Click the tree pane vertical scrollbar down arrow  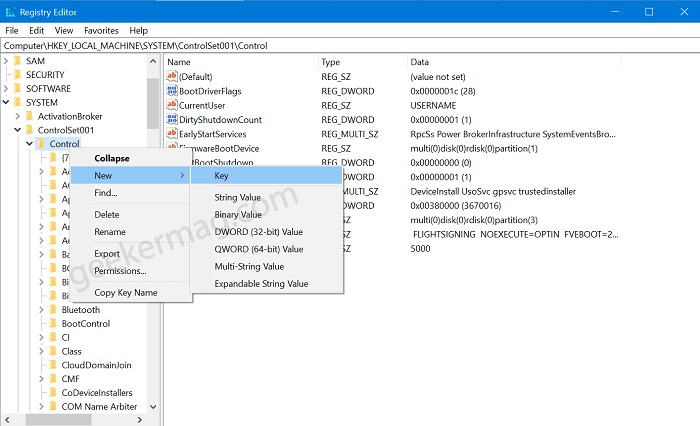click(x=153, y=407)
